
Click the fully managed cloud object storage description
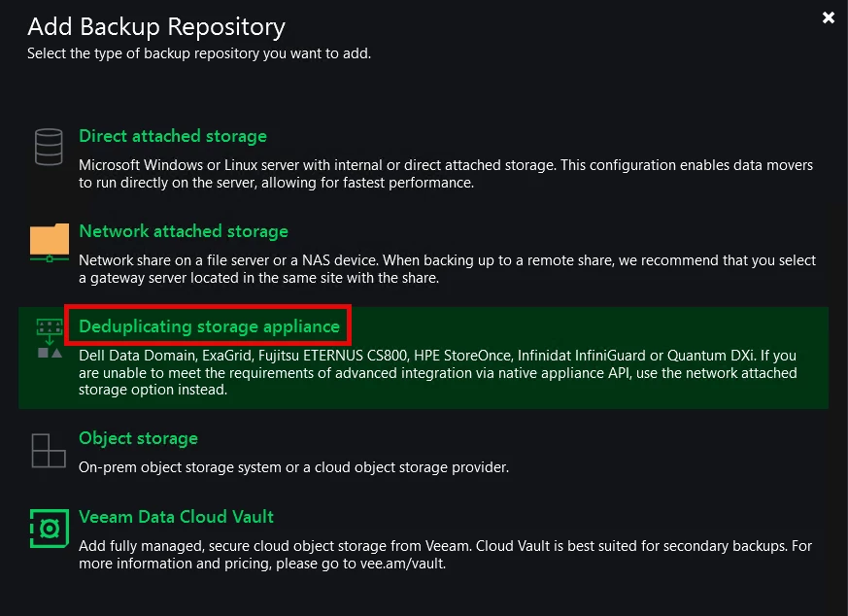389,546
